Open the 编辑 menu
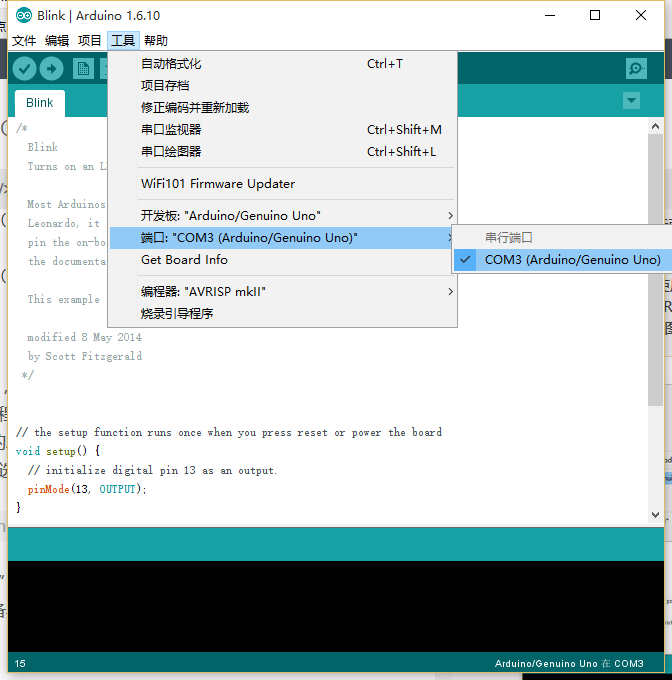The width and height of the screenshot is (672, 680). [x=57, y=41]
